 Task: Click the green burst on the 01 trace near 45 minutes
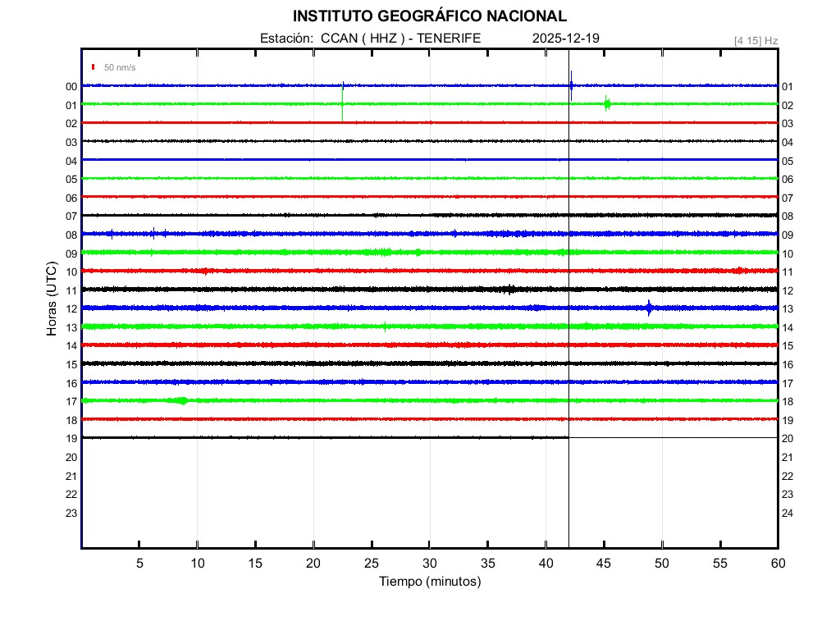tap(607, 103)
